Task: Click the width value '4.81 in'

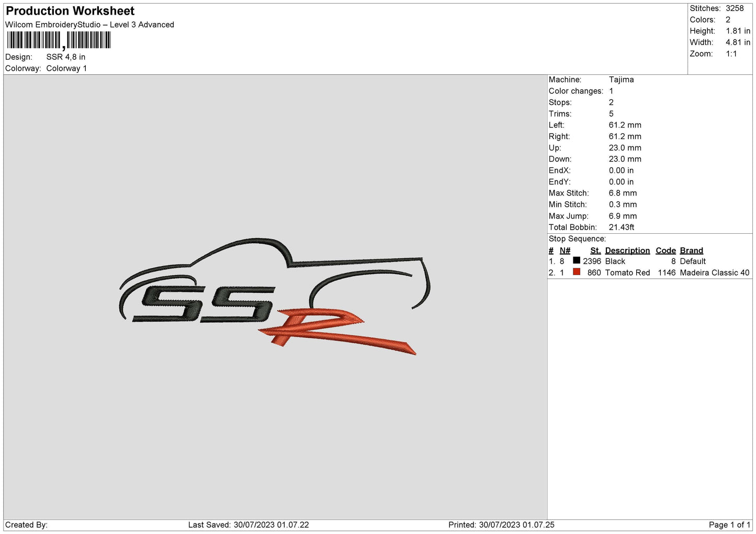Action: [x=738, y=42]
